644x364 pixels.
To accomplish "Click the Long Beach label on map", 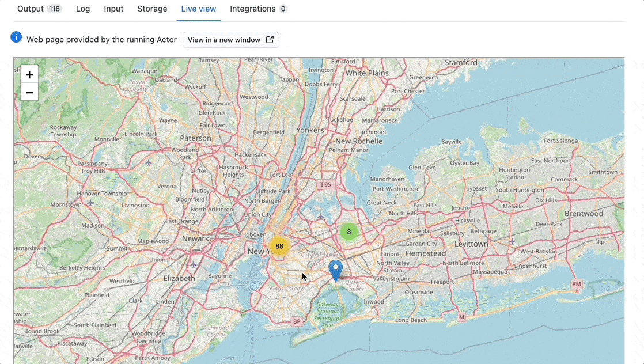I will pyautogui.click(x=411, y=320).
